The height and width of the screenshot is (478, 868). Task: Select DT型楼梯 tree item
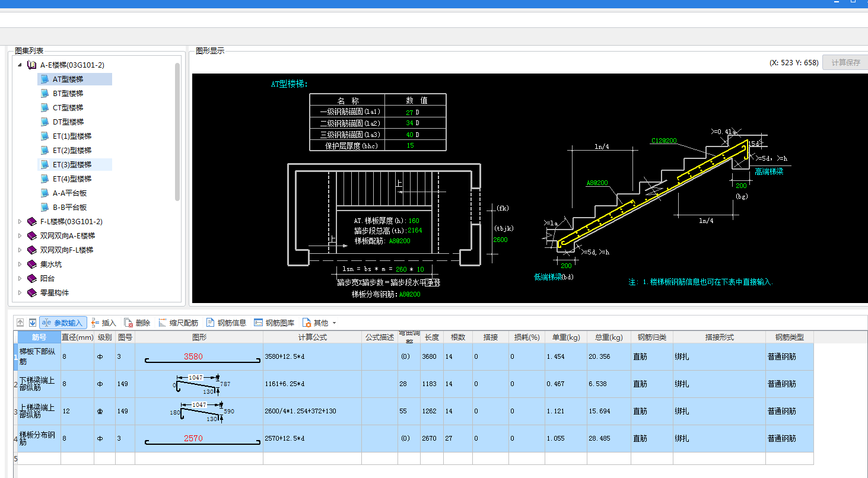(68, 122)
